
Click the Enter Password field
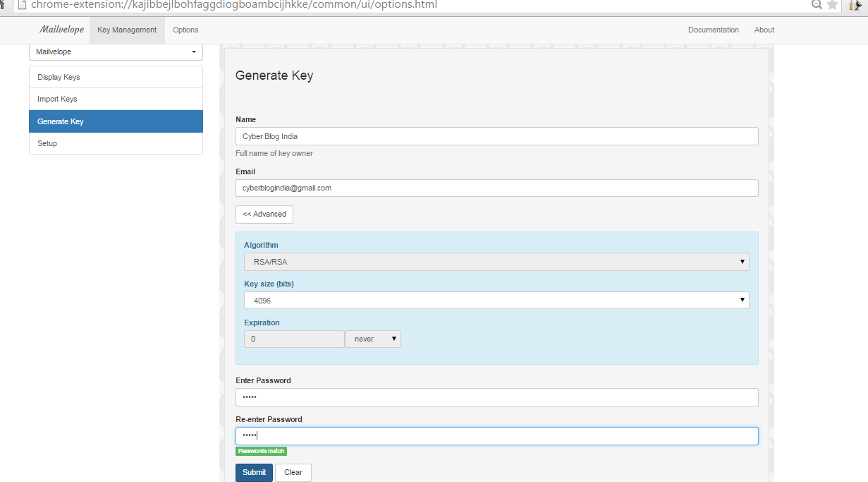tap(497, 397)
